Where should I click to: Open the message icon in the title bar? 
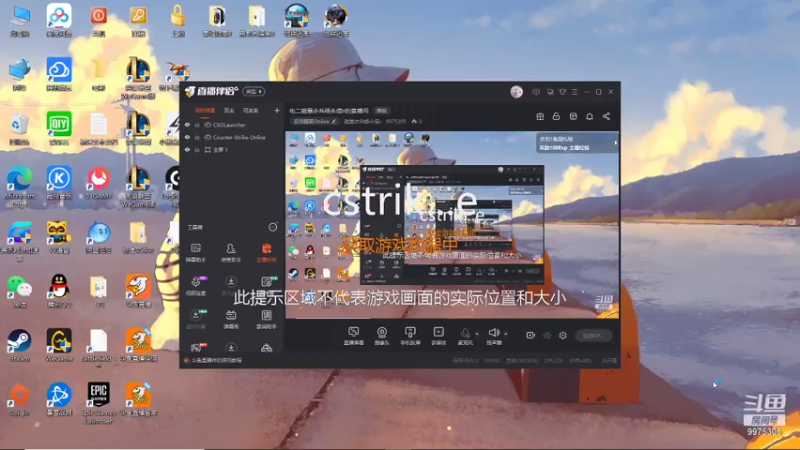(536, 92)
